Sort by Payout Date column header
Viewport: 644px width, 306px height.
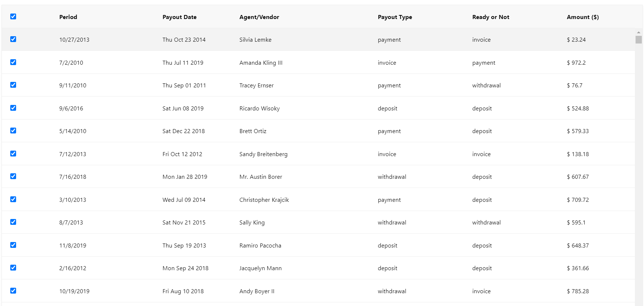[179, 17]
